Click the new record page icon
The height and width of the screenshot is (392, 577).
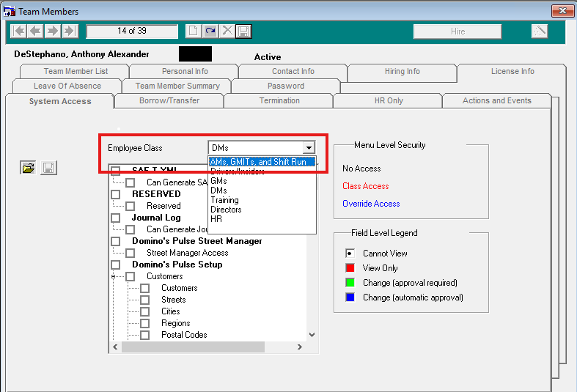tap(194, 31)
